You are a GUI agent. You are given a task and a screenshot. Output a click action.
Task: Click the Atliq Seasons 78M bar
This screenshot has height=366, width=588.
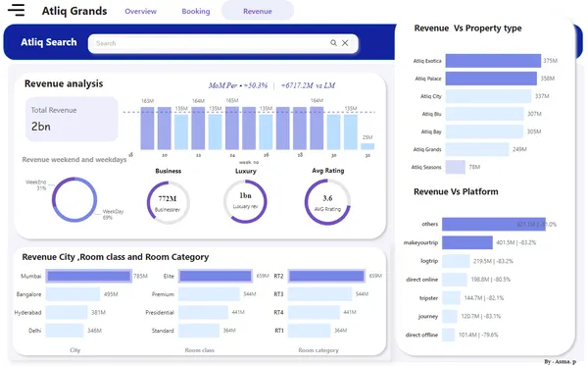click(456, 167)
